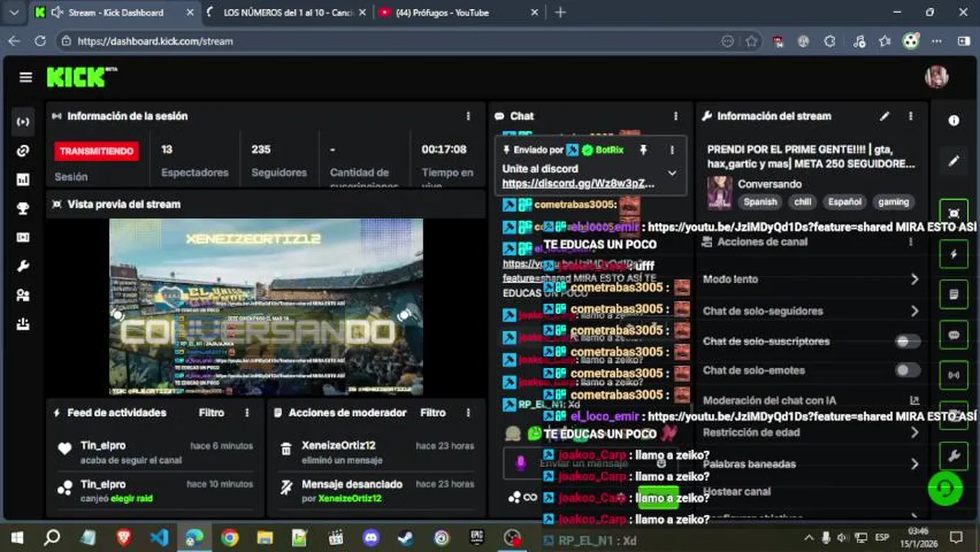Click the Enviar un mensaje chat field
980x552 pixels.
click(589, 463)
